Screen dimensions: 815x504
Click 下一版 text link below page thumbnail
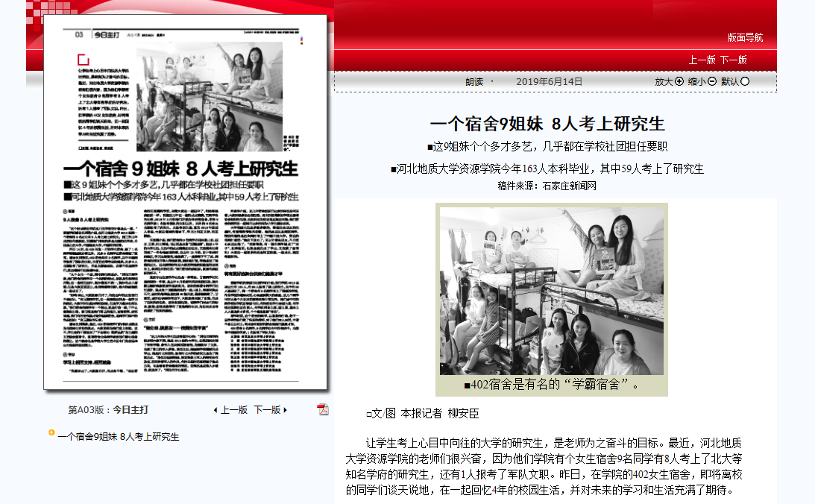coord(267,409)
